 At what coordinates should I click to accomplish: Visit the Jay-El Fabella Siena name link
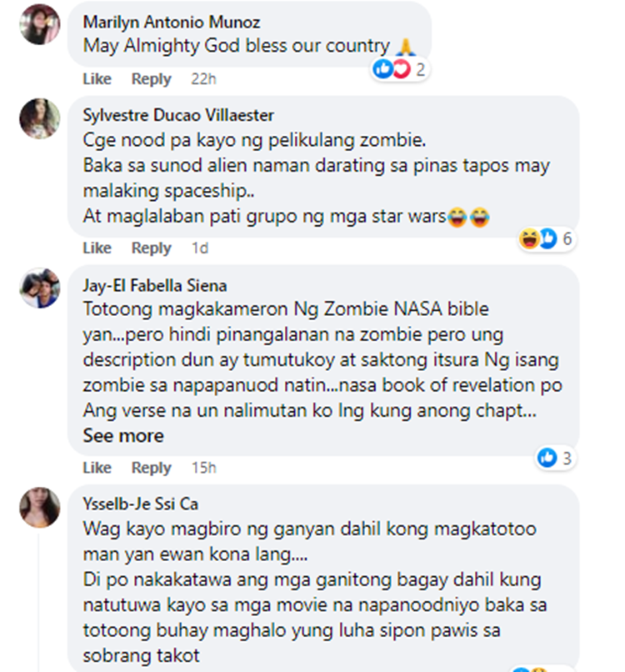click(x=155, y=285)
